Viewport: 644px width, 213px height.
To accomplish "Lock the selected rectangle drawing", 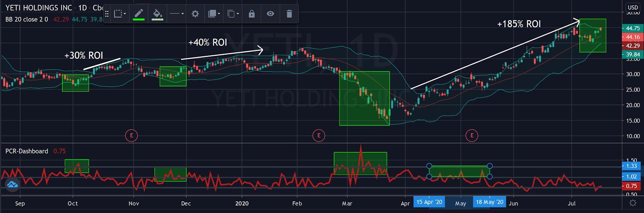I will [252, 14].
